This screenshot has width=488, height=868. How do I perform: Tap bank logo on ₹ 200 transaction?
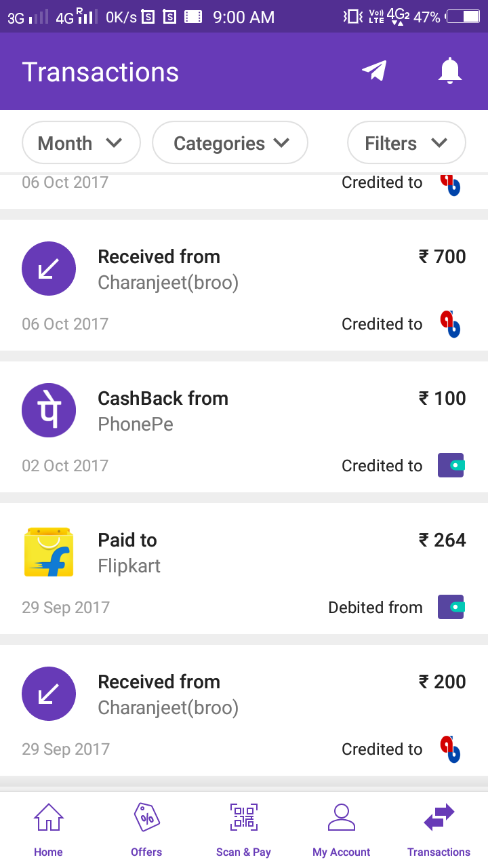click(450, 749)
